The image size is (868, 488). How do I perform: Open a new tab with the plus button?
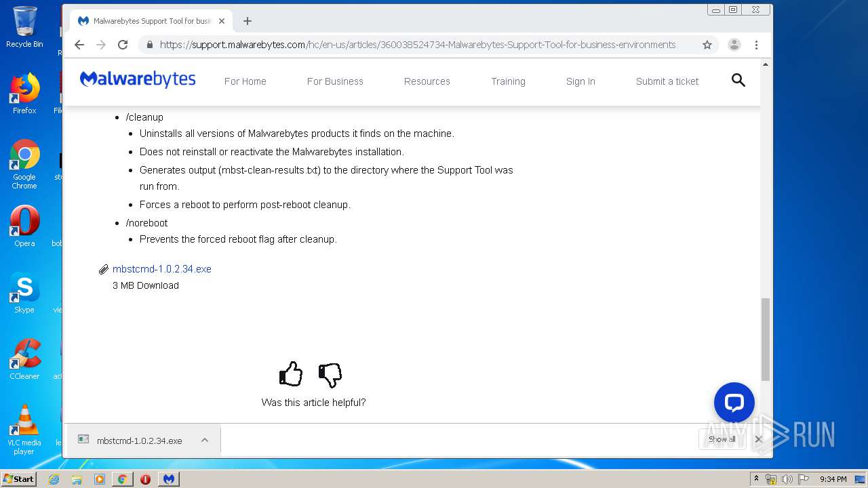point(248,21)
